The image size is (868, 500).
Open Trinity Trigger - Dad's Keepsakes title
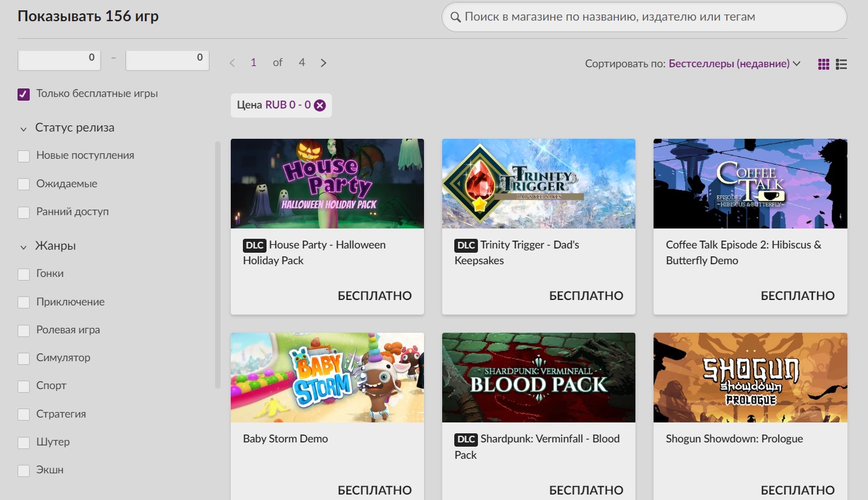click(517, 253)
